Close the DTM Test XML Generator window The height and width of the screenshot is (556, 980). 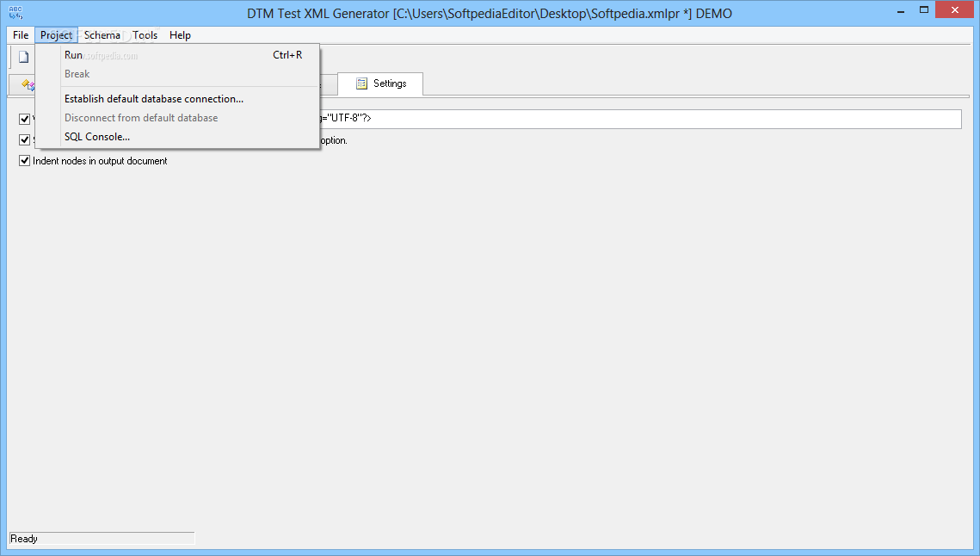954,10
